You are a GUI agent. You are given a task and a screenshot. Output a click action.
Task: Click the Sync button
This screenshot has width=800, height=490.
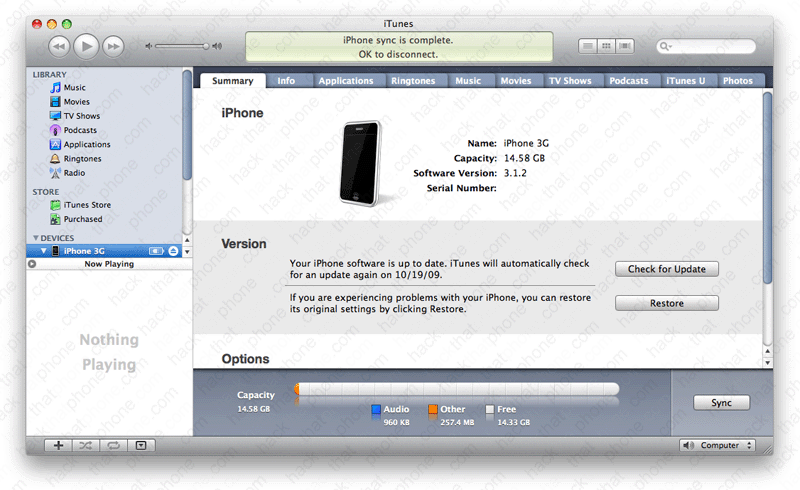tap(721, 403)
